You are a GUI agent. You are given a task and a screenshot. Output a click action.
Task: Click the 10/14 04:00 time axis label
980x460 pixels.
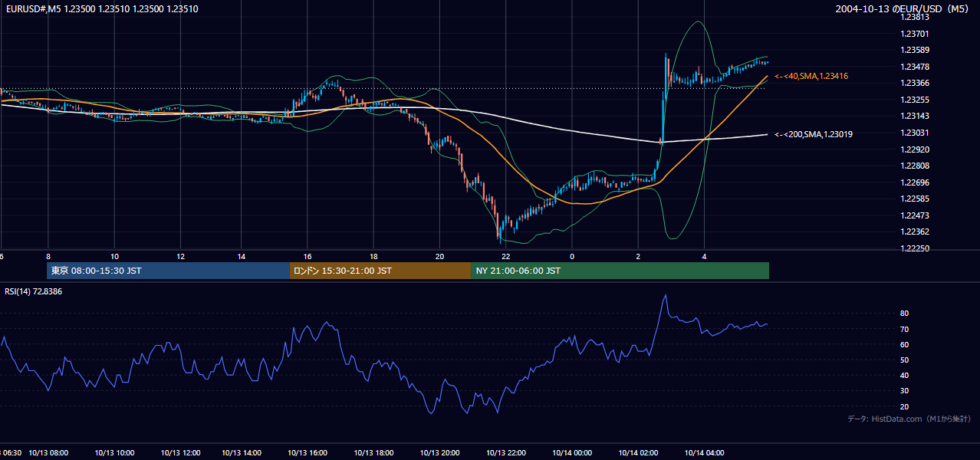tap(705, 452)
